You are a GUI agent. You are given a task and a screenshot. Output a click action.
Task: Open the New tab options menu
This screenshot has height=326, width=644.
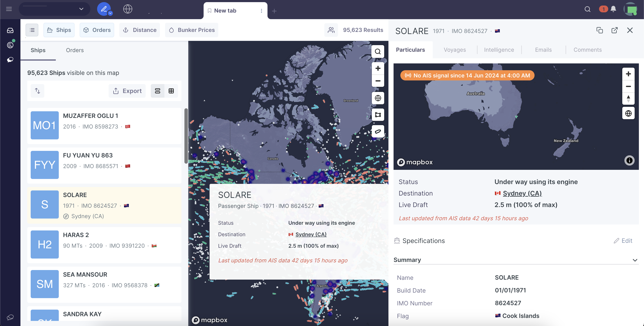tap(261, 11)
